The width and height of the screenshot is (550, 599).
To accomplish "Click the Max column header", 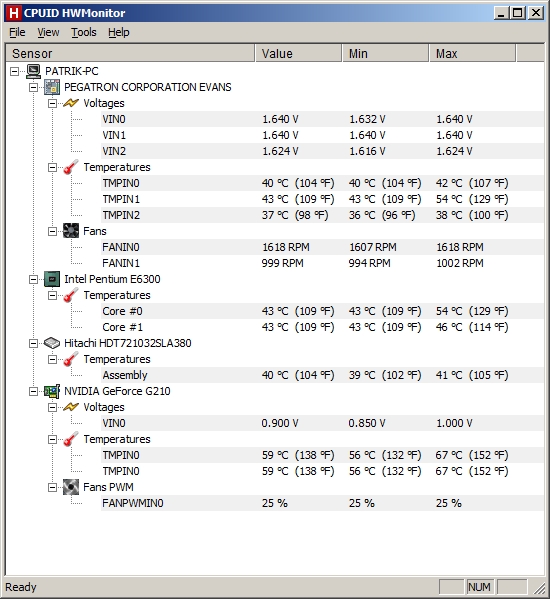I will click(x=472, y=53).
